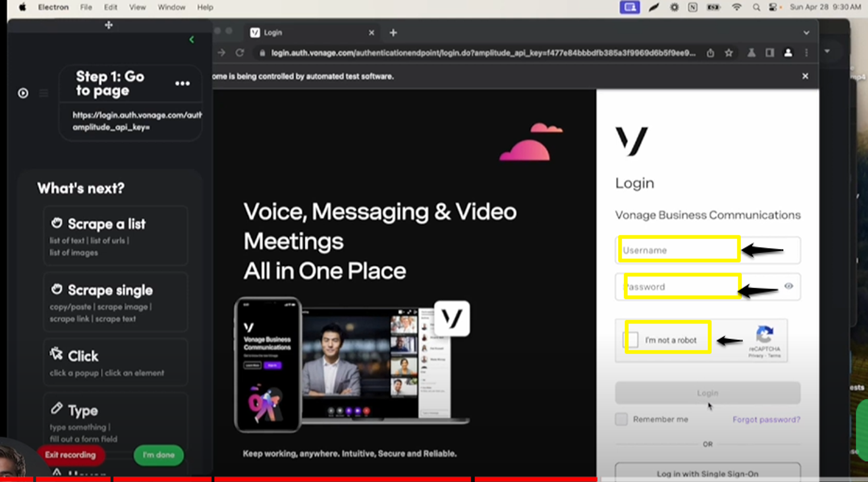This screenshot has width=868, height=482.
Task: Open the Electron menu
Action: tap(53, 7)
